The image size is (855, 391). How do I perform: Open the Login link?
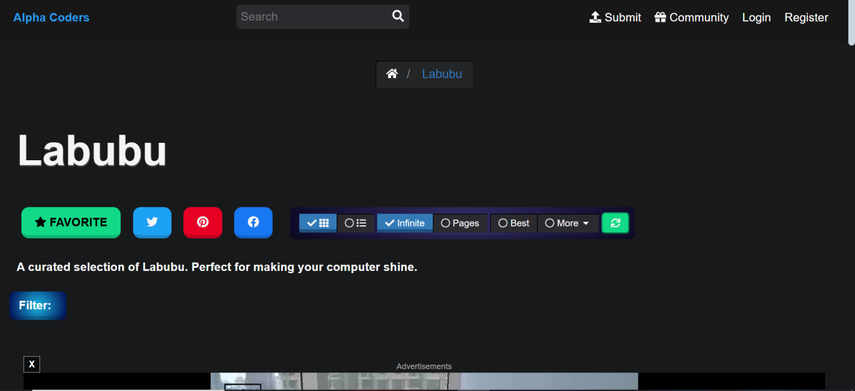756,17
